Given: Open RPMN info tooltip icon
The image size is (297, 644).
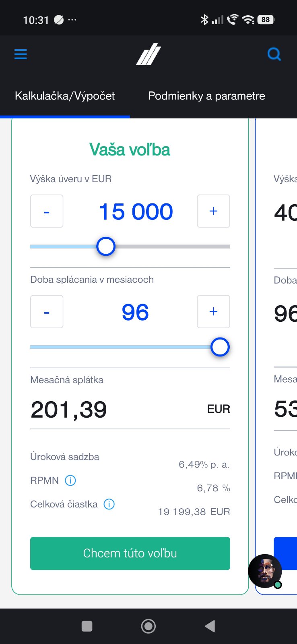Looking at the screenshot, I should 70,480.
